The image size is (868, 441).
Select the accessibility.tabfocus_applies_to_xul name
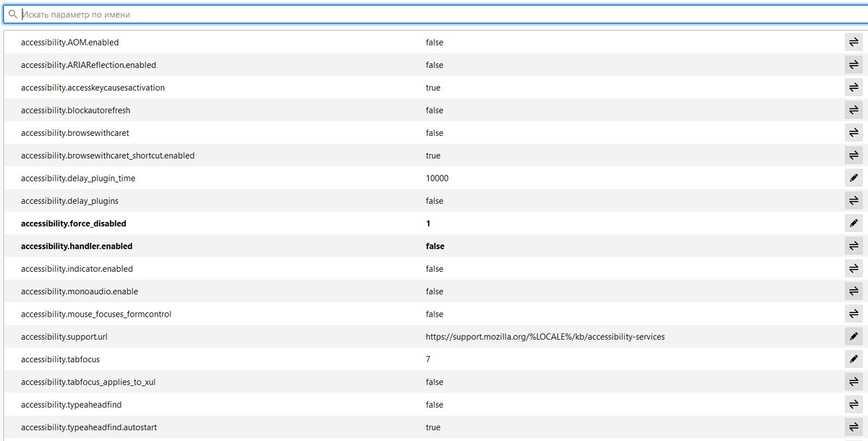88,382
